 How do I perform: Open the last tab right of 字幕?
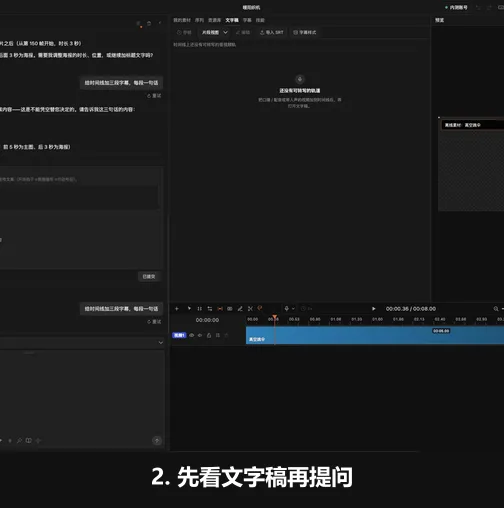260,20
